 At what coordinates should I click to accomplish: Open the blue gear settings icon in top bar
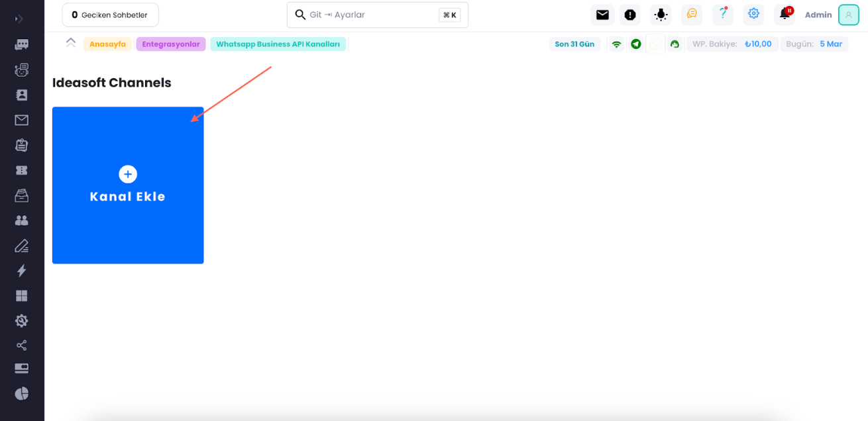coord(753,14)
